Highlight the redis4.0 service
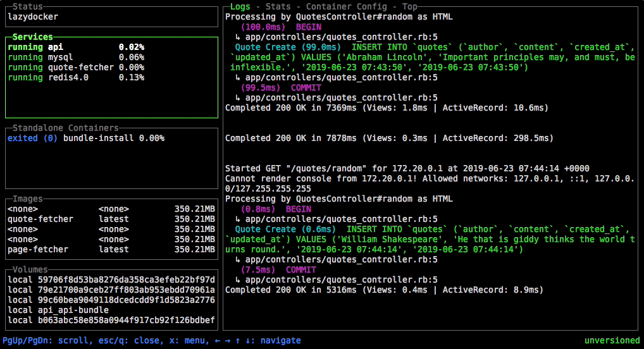 coord(76,78)
